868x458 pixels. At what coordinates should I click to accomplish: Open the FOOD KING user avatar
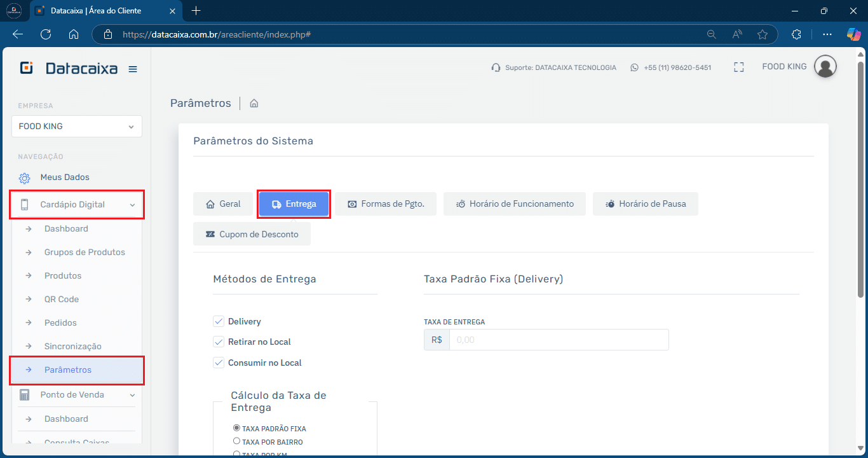[x=825, y=67]
